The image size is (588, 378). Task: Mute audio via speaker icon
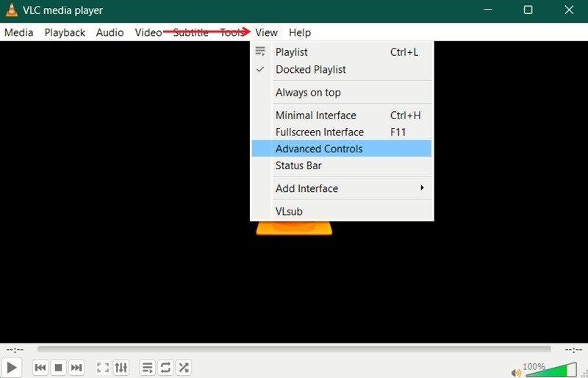point(516,373)
